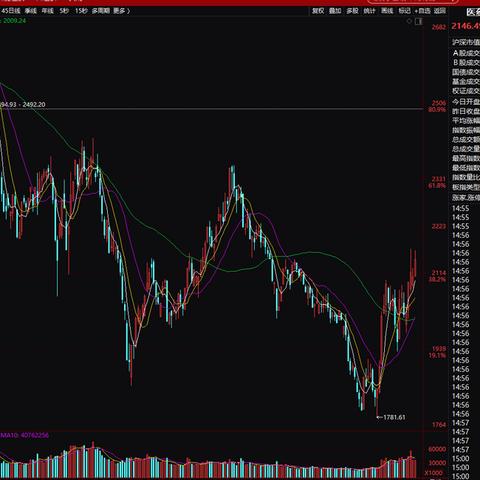
Task: Select the 板指类型 row
Action: tap(466, 187)
